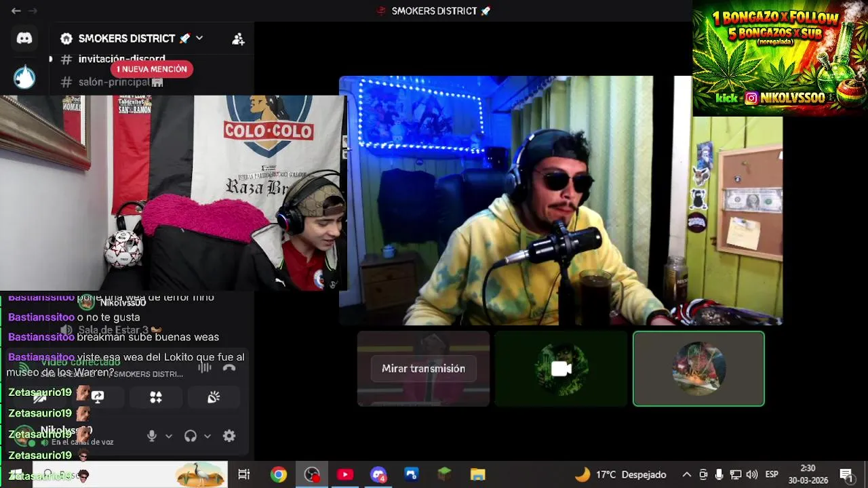The image size is (868, 488).
Task: Launch Google Chrome from taskbar
Action: tap(279, 474)
